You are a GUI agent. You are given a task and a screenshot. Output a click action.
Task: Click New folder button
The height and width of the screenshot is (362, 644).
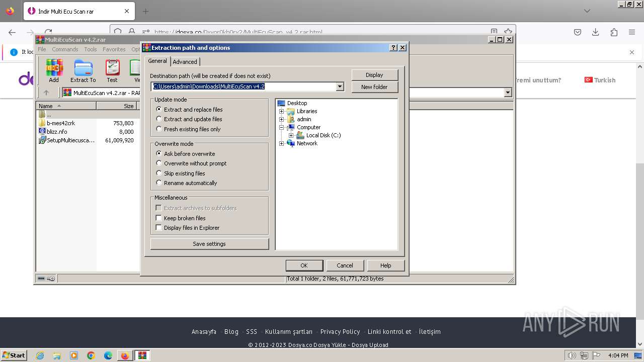point(374,87)
